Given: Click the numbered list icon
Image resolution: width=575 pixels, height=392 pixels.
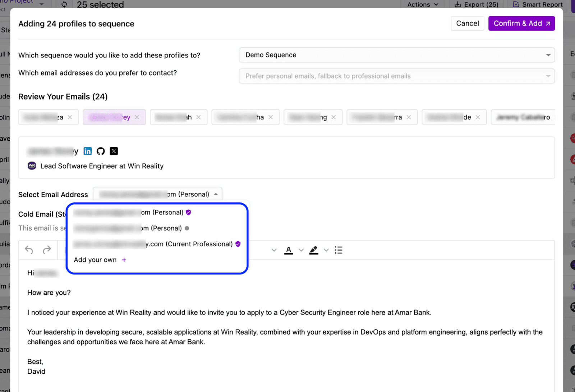Looking at the screenshot, I should tap(338, 250).
